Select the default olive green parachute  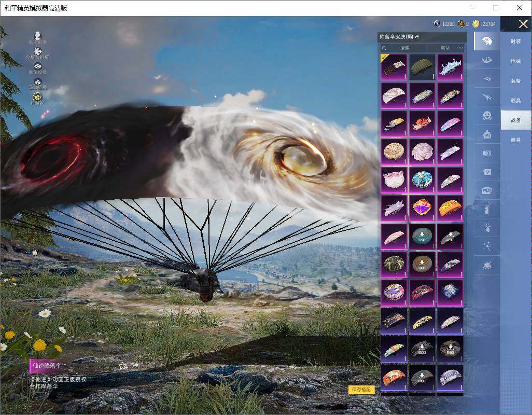pyautogui.click(x=422, y=67)
